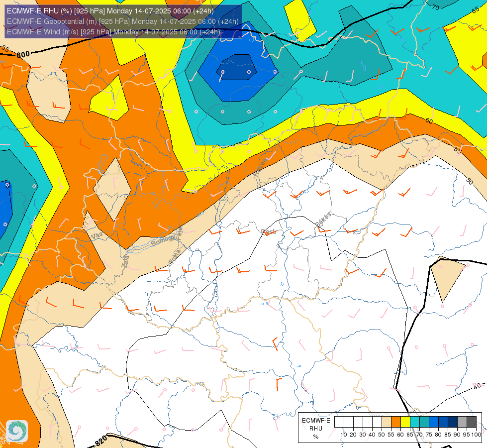Screen dimensions: 487x448
Task: Pick the light gray 90–95% legend swatch
Action: pyautogui.click(x=463, y=422)
